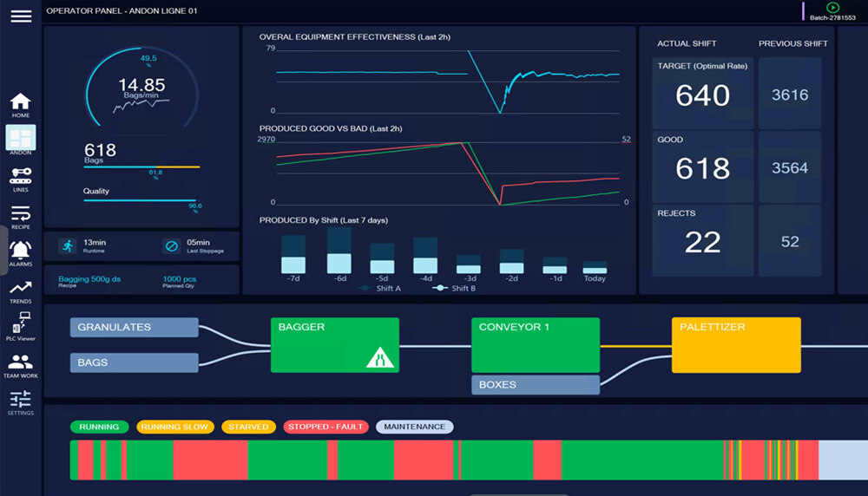Select the yellow Palettizer block
This screenshot has height=496, width=868.
point(735,345)
